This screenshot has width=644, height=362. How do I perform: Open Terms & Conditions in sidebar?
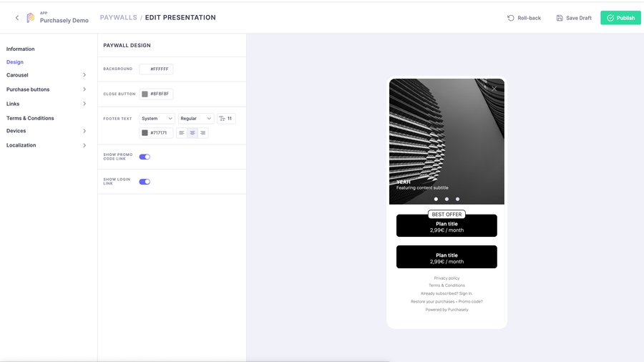coord(30,118)
